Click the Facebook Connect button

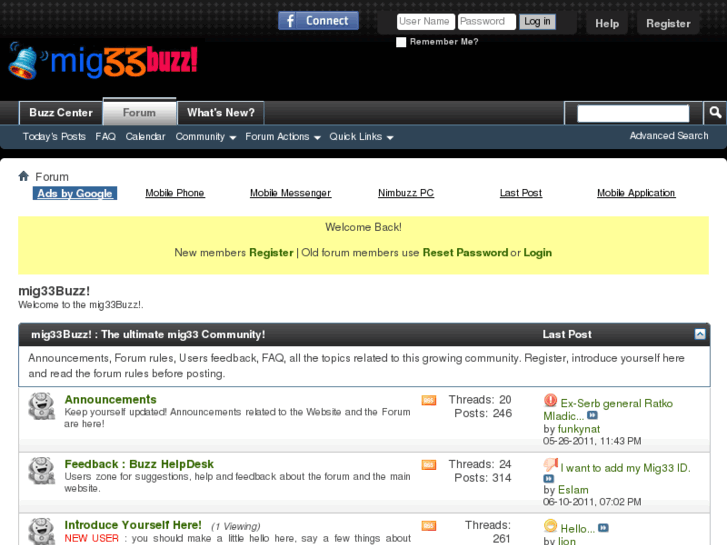coord(318,21)
